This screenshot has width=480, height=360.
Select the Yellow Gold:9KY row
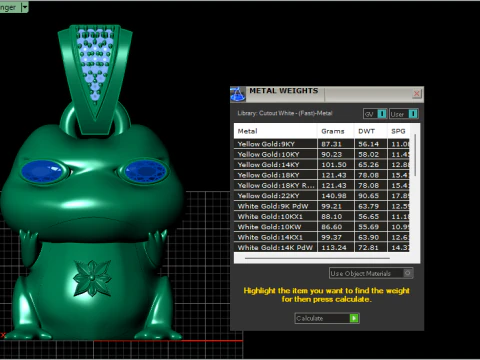click(322, 144)
